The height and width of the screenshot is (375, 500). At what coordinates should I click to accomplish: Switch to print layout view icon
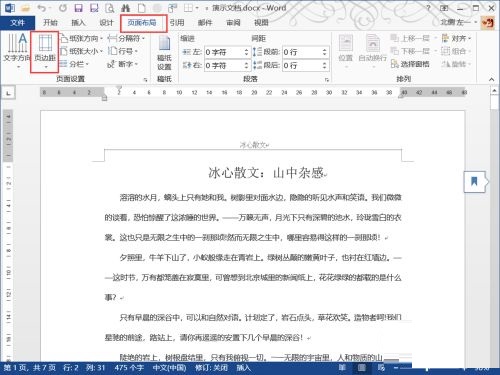[x=362, y=368]
